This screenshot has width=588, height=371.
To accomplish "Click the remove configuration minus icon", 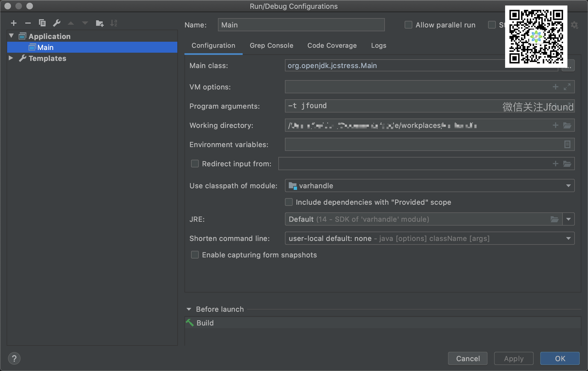I will tap(28, 23).
